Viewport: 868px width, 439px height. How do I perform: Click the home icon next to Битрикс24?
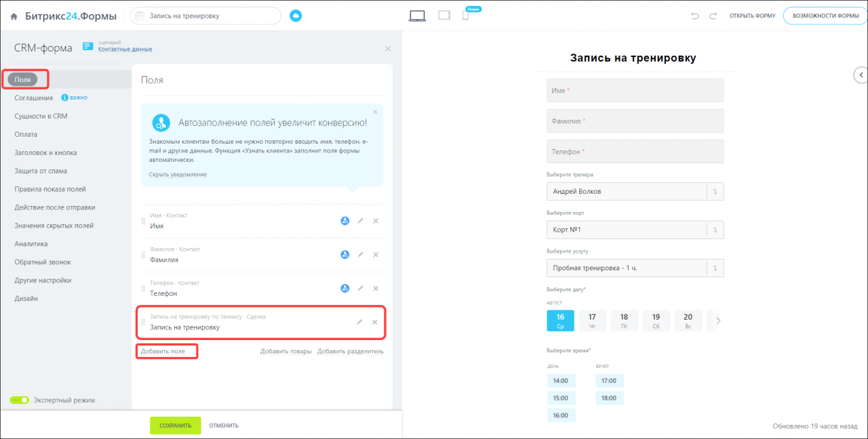click(14, 16)
